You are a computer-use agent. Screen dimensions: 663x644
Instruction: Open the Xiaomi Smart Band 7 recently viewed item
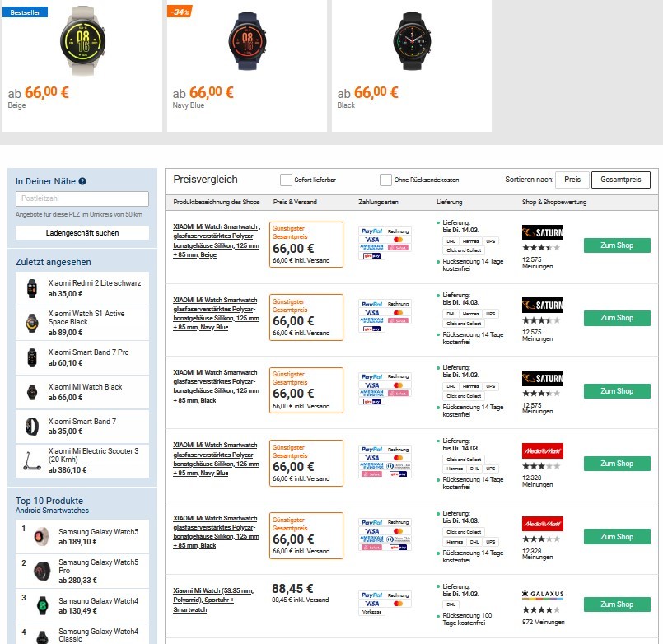(x=82, y=427)
